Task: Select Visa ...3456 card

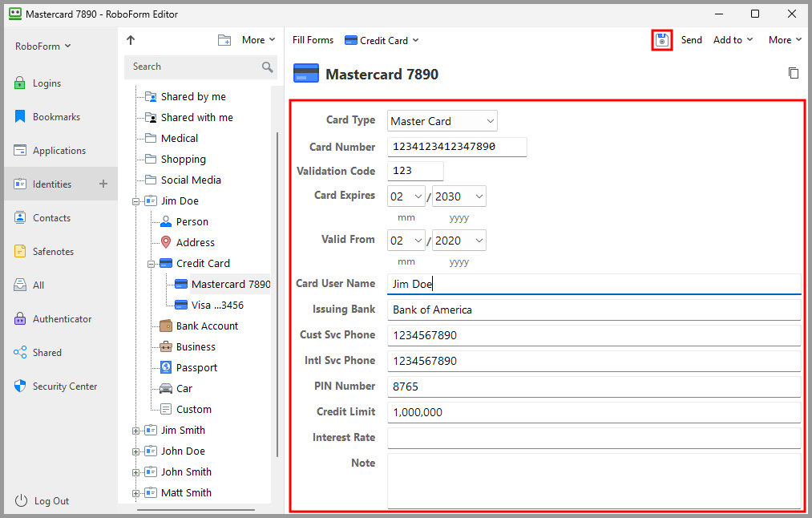Action: tap(209, 305)
